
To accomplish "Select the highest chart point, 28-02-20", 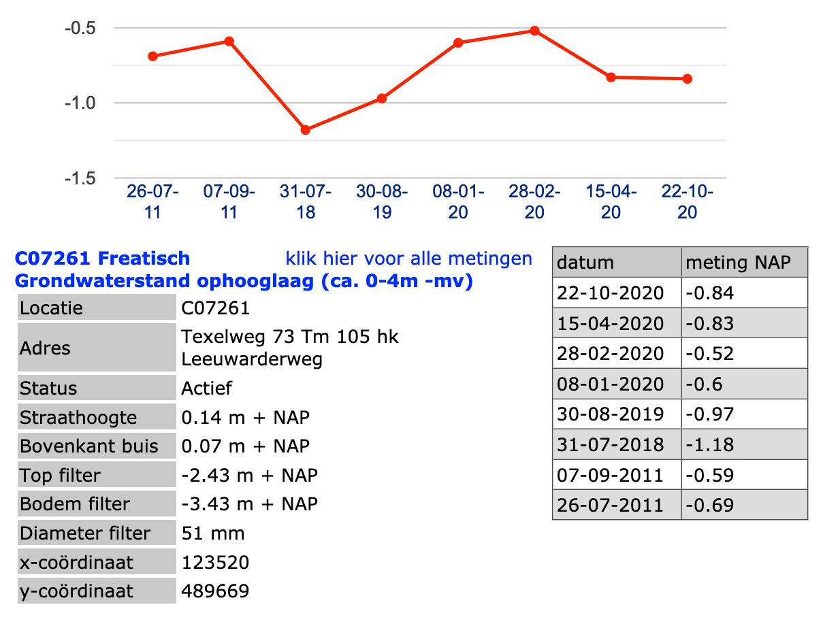I will [x=534, y=31].
